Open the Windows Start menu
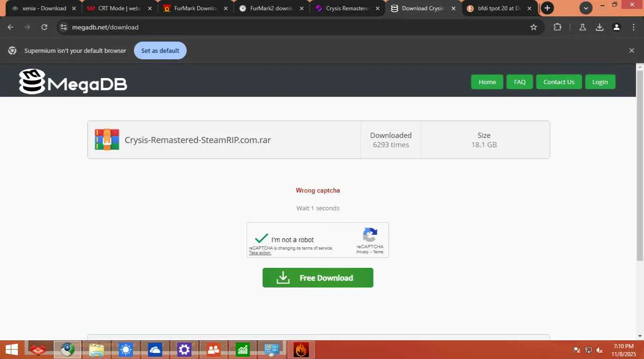Image resolution: width=644 pixels, height=359 pixels. [12, 350]
